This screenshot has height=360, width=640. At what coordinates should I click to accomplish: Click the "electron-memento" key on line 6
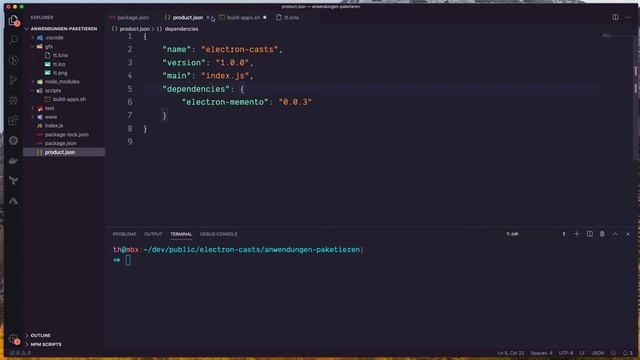click(226, 102)
